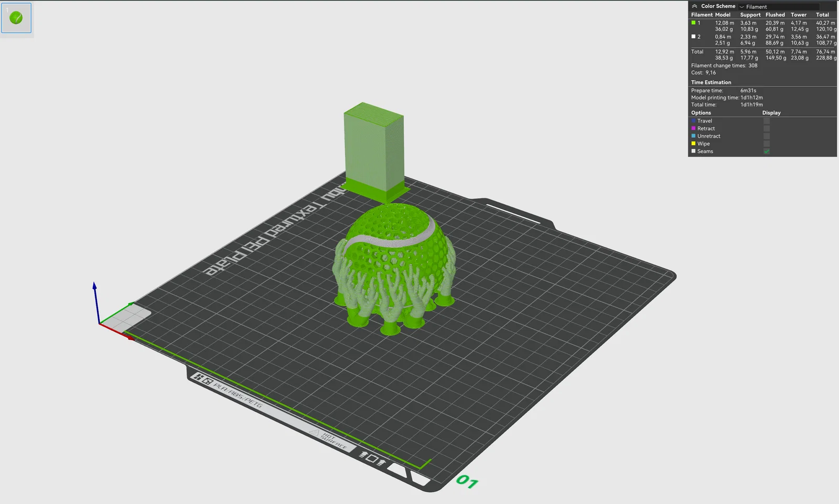Click the Seams option label
The width and height of the screenshot is (839, 504).
coord(705,151)
